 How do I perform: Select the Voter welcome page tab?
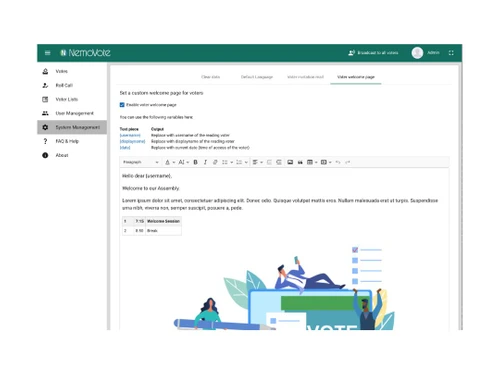356,77
